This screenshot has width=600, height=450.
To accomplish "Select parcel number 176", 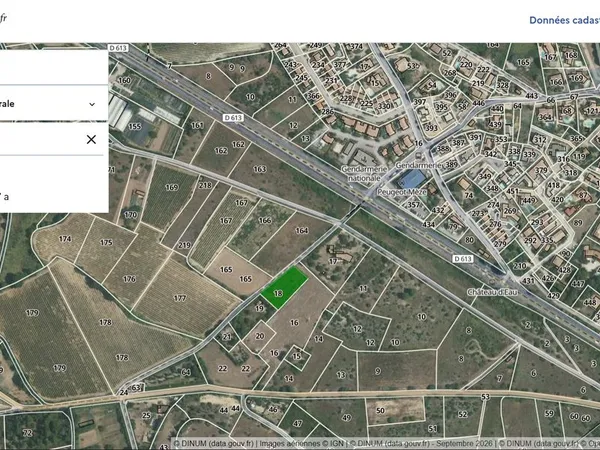I will click(x=129, y=279).
